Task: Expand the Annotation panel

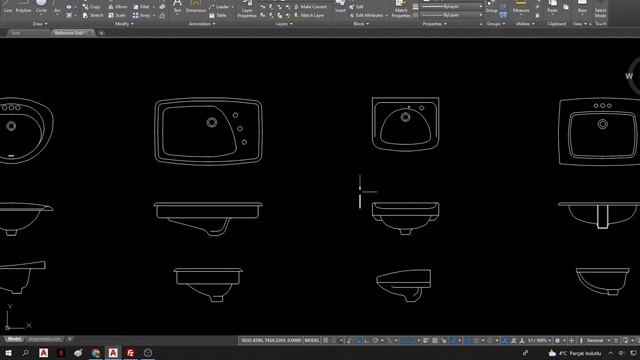Action: point(202,24)
